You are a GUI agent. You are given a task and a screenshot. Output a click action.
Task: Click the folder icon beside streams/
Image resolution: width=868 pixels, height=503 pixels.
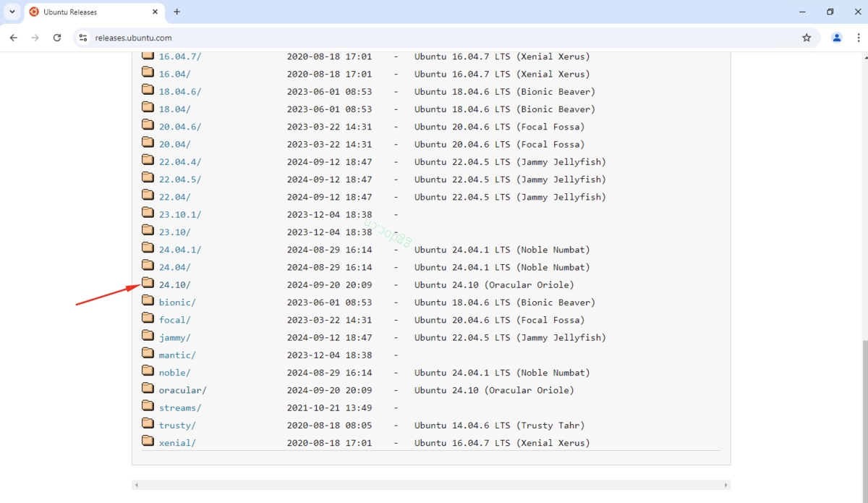(x=148, y=406)
